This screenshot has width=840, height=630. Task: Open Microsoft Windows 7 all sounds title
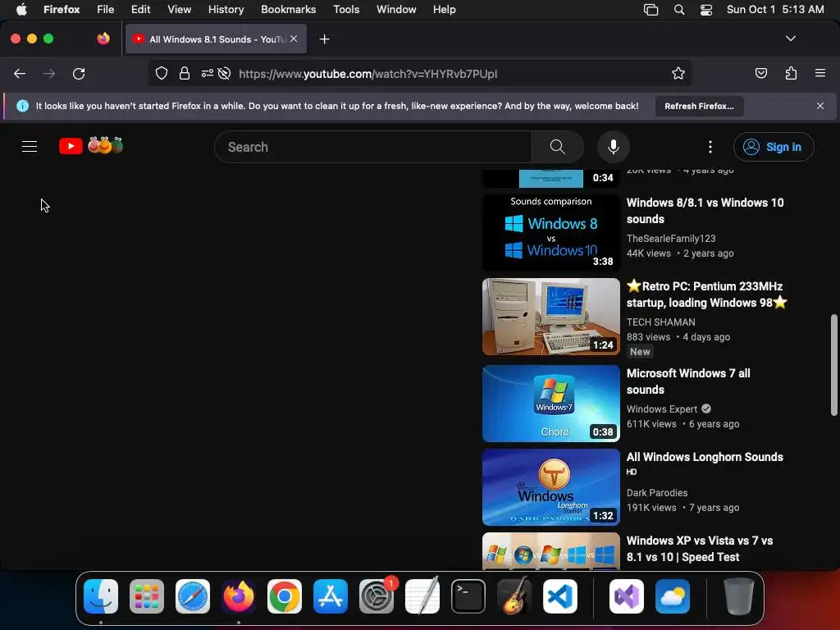(688, 381)
